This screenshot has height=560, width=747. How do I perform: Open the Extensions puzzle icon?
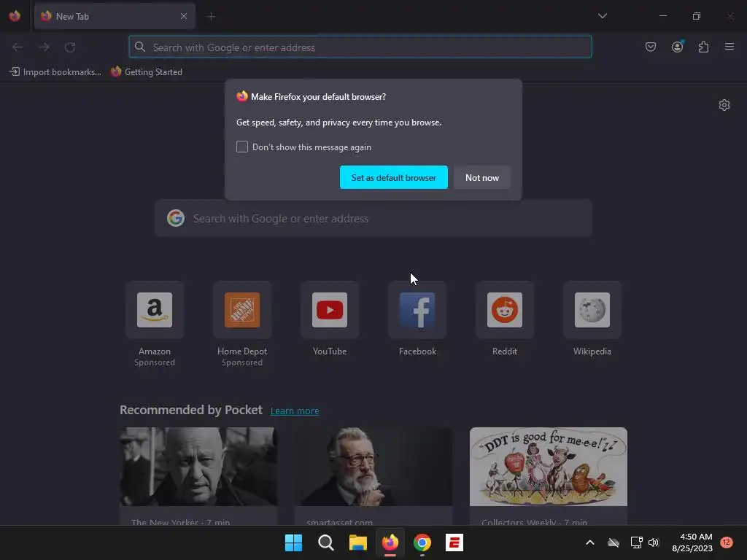click(x=703, y=47)
